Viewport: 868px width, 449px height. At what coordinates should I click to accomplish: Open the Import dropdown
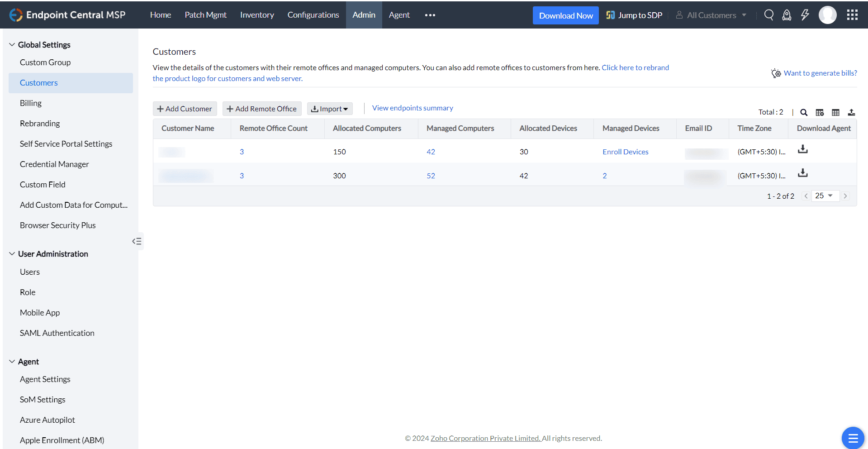330,109
